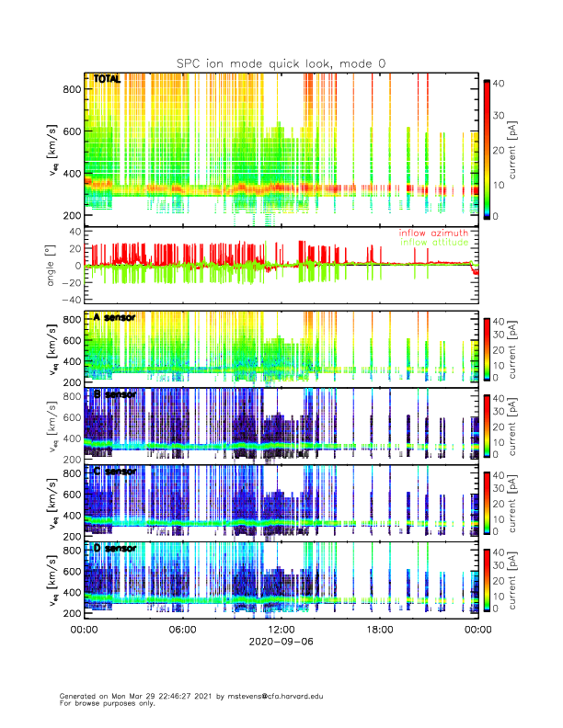Select the B sensor panel label
This screenshot has width=563, height=728.
[x=115, y=394]
